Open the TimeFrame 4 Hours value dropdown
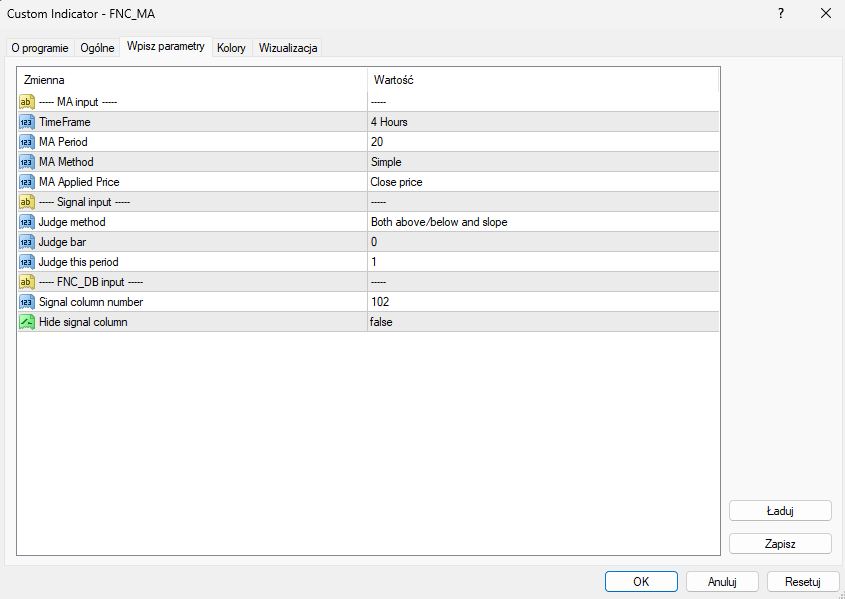845x599 pixels. [x=542, y=122]
